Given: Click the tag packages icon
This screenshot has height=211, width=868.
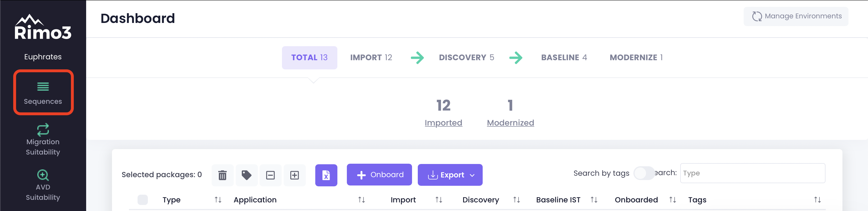Looking at the screenshot, I should (x=247, y=175).
